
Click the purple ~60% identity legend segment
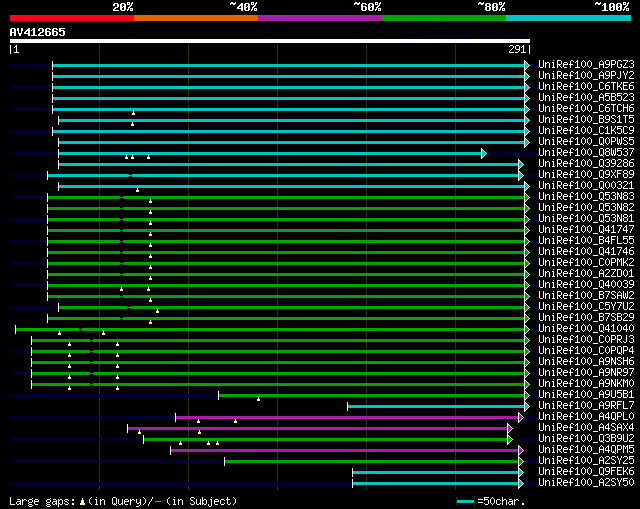tap(319, 18)
